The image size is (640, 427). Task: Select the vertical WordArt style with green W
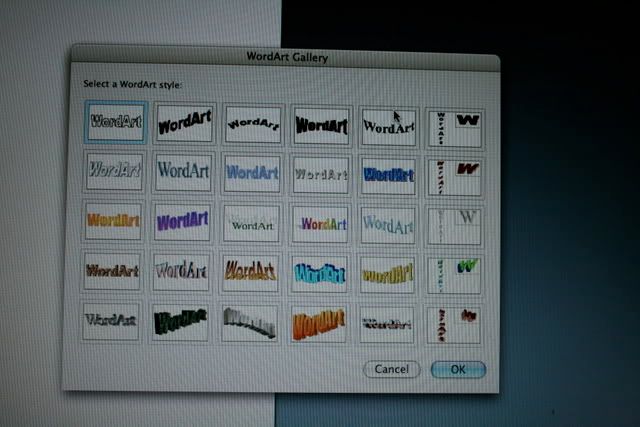[453, 276]
